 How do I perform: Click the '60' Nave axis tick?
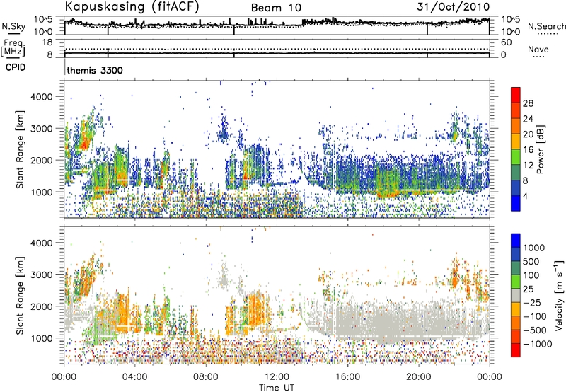[506, 42]
